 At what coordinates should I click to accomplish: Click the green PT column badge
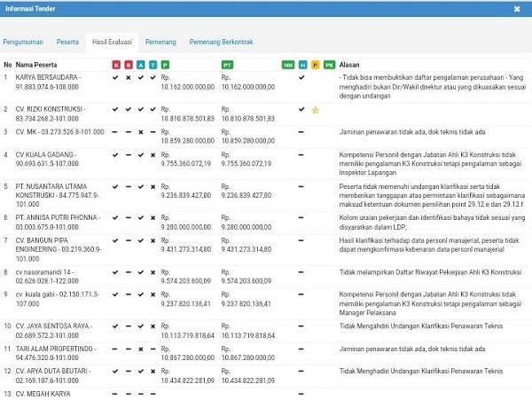(227, 65)
